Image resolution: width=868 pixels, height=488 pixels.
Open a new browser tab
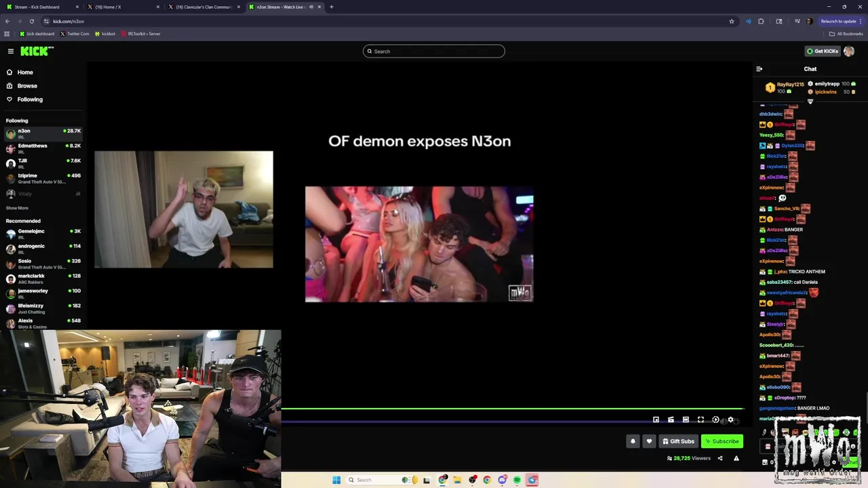[x=332, y=7]
